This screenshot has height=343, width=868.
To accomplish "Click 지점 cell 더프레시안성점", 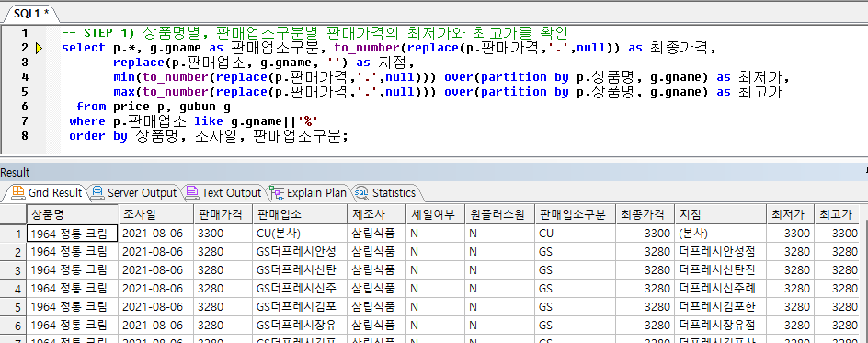I will pyautogui.click(x=720, y=252).
